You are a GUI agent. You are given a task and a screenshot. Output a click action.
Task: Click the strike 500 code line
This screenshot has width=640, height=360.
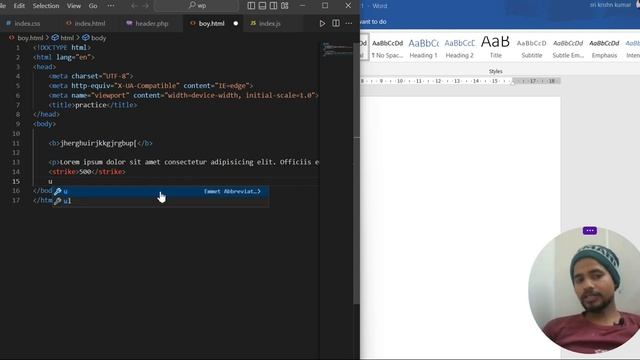tap(87, 171)
